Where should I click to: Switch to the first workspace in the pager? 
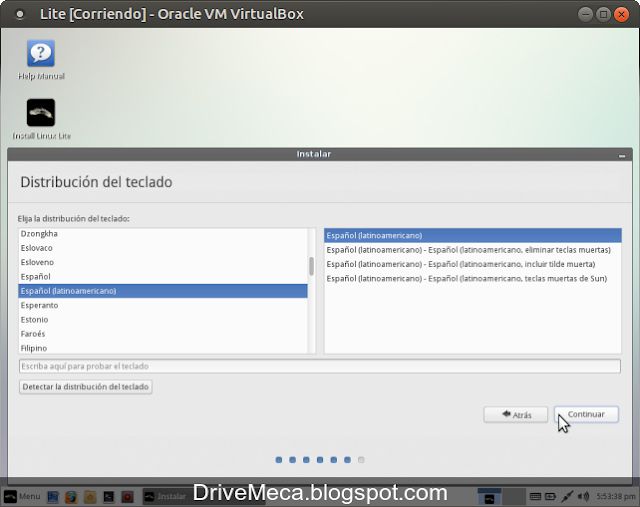coord(489,496)
